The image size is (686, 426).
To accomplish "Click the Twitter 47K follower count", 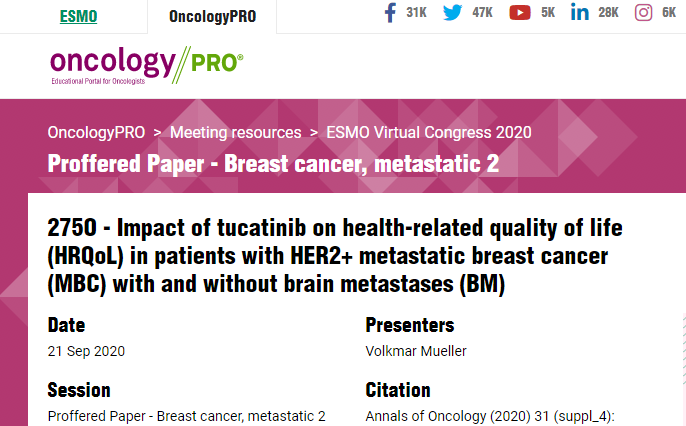I will point(483,13).
